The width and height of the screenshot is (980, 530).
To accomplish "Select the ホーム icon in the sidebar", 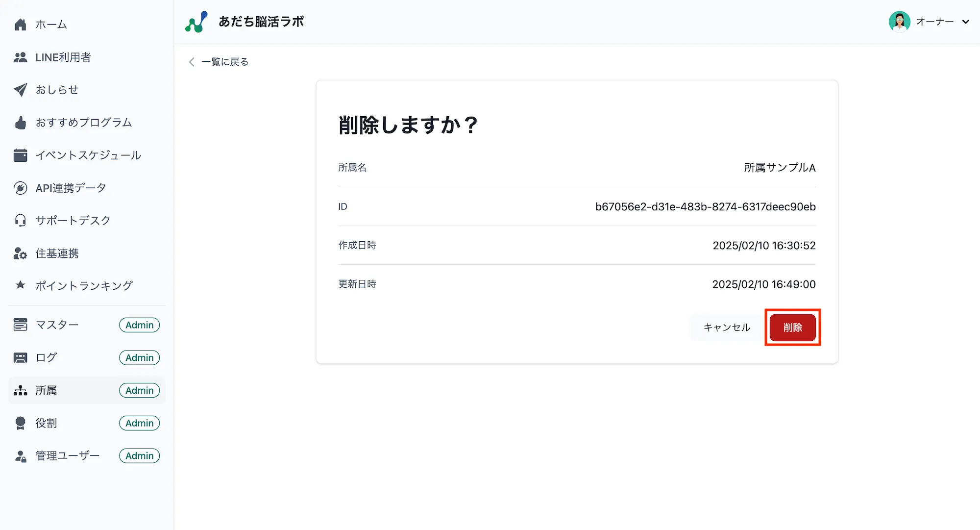I will [21, 24].
